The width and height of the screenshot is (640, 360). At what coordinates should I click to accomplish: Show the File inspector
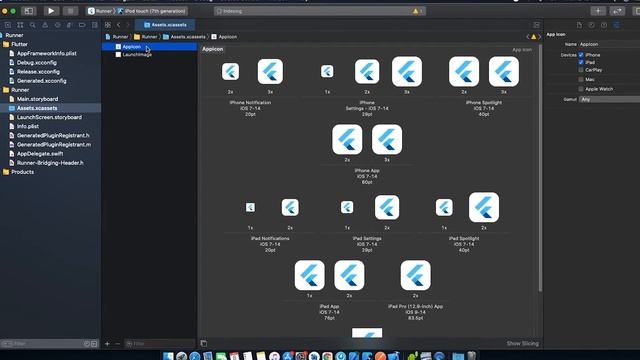click(579, 25)
